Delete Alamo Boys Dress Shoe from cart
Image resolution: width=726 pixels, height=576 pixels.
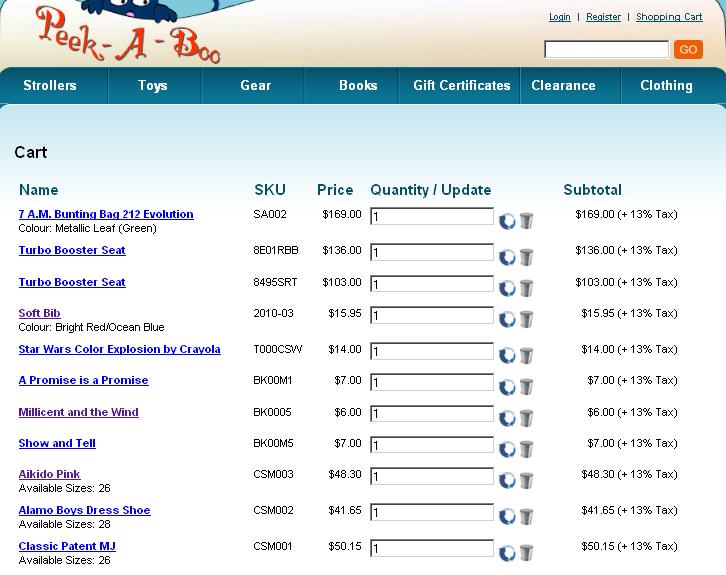click(526, 516)
